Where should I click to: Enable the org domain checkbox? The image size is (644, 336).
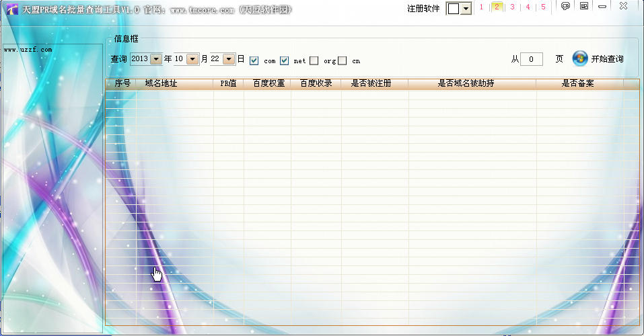click(x=314, y=60)
